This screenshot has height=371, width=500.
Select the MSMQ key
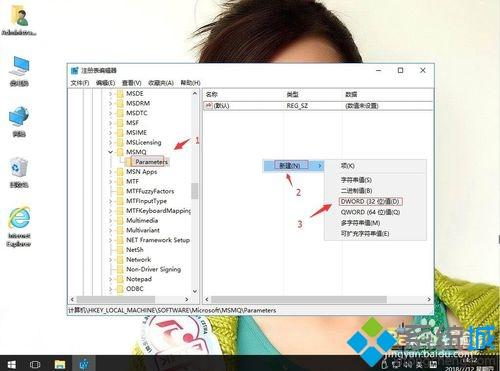(x=136, y=152)
